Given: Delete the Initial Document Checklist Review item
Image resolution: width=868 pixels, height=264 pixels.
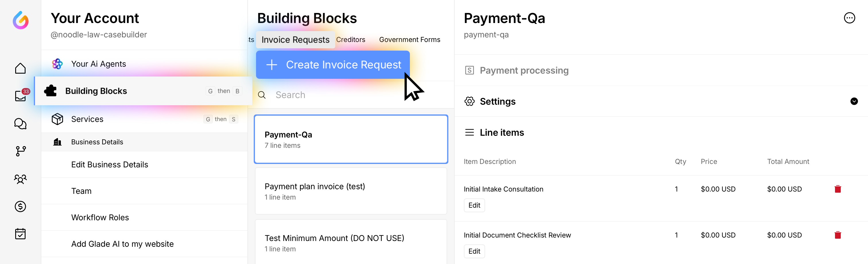Looking at the screenshot, I should tap(837, 235).
